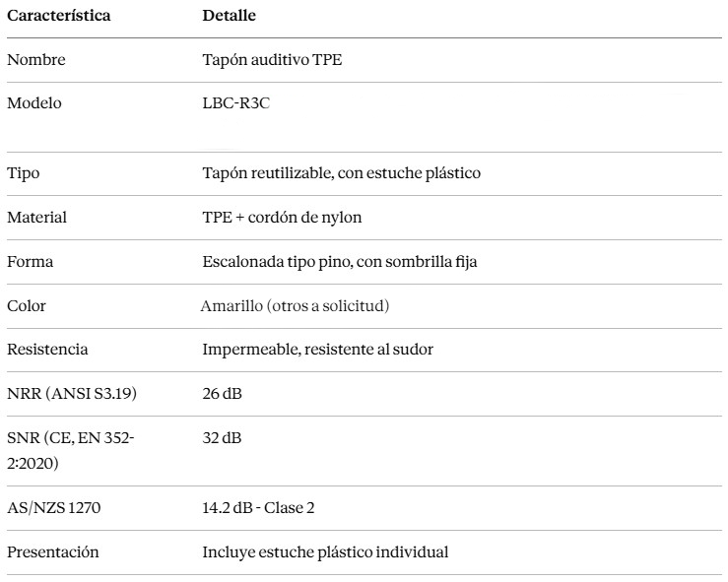
Task: Click the Forma row label
Action: pos(31,262)
